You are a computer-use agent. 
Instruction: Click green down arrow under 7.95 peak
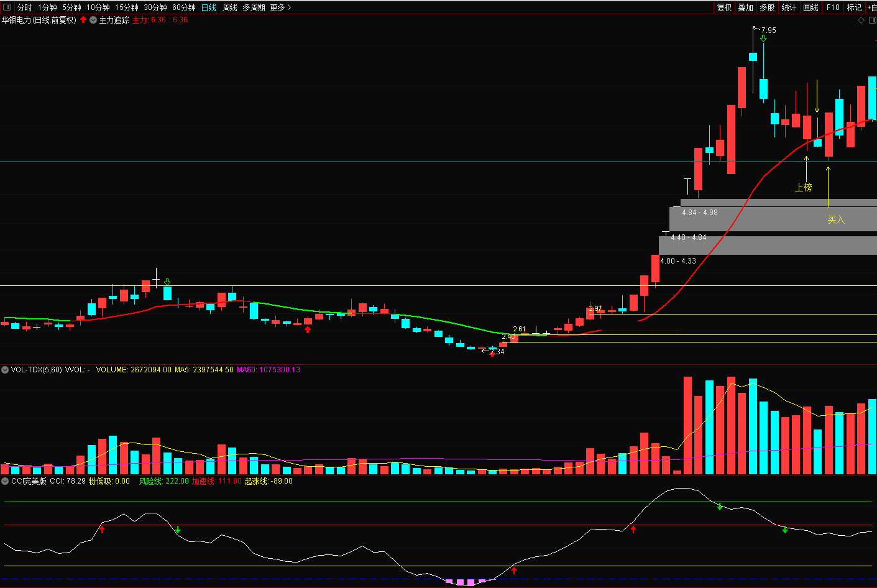(763, 39)
